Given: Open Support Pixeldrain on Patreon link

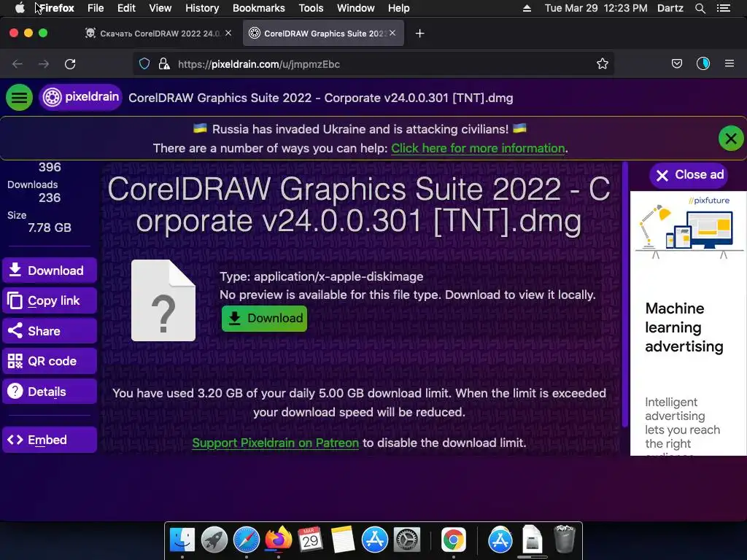Looking at the screenshot, I should click(x=275, y=443).
